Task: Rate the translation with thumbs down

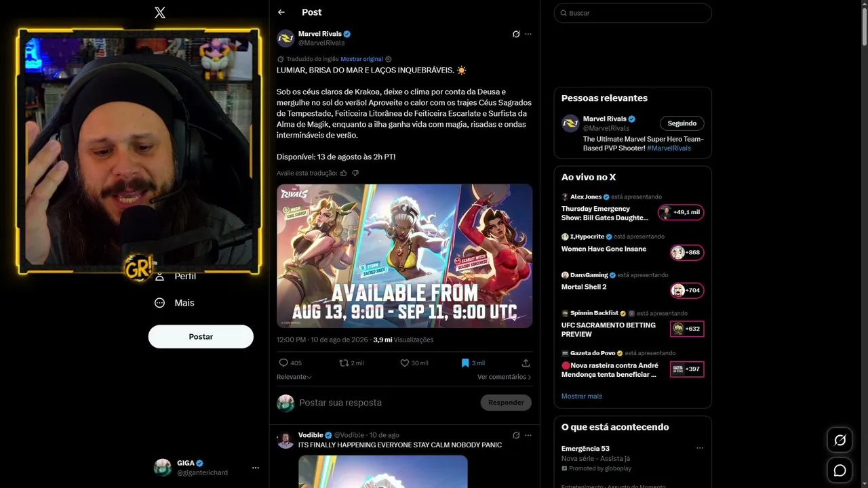Action: point(355,173)
